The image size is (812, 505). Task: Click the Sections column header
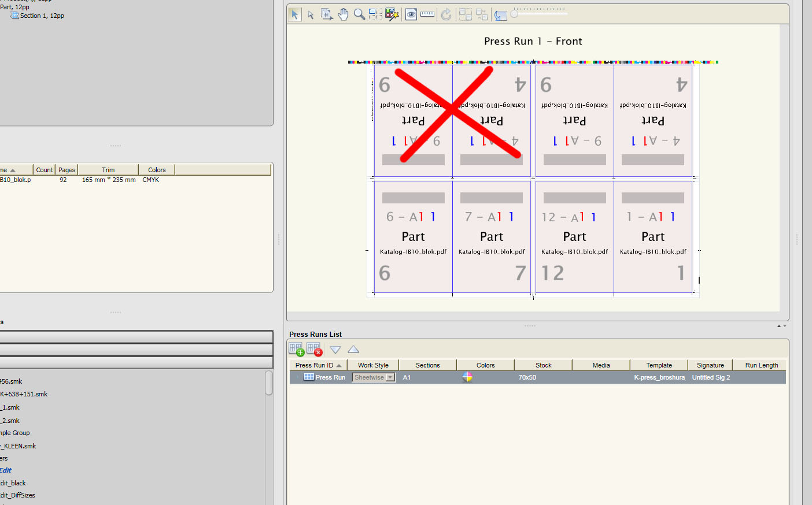pos(428,365)
